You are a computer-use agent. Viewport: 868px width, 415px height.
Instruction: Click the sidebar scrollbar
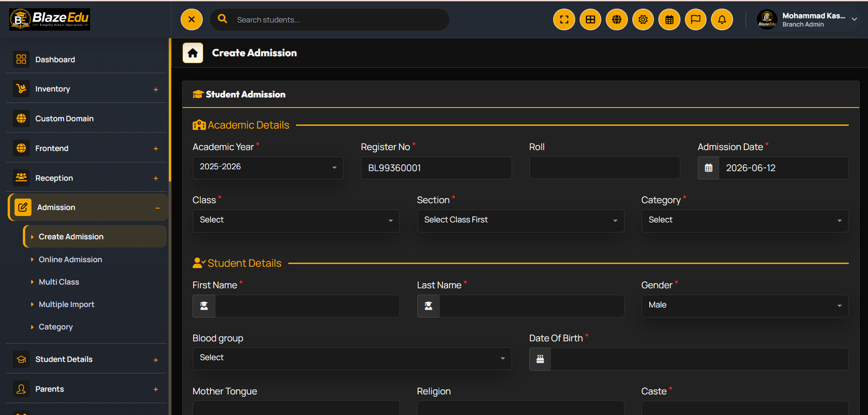(x=170, y=110)
